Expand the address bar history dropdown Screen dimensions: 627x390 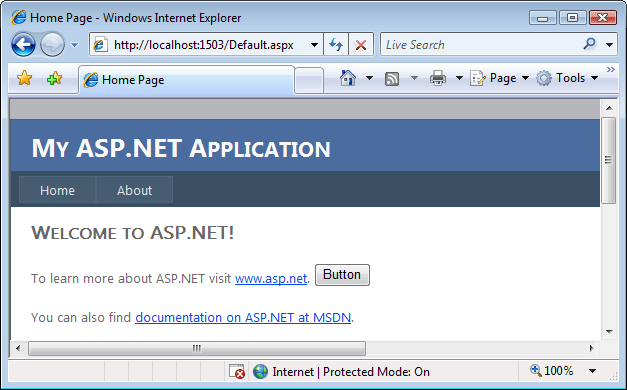click(315, 45)
